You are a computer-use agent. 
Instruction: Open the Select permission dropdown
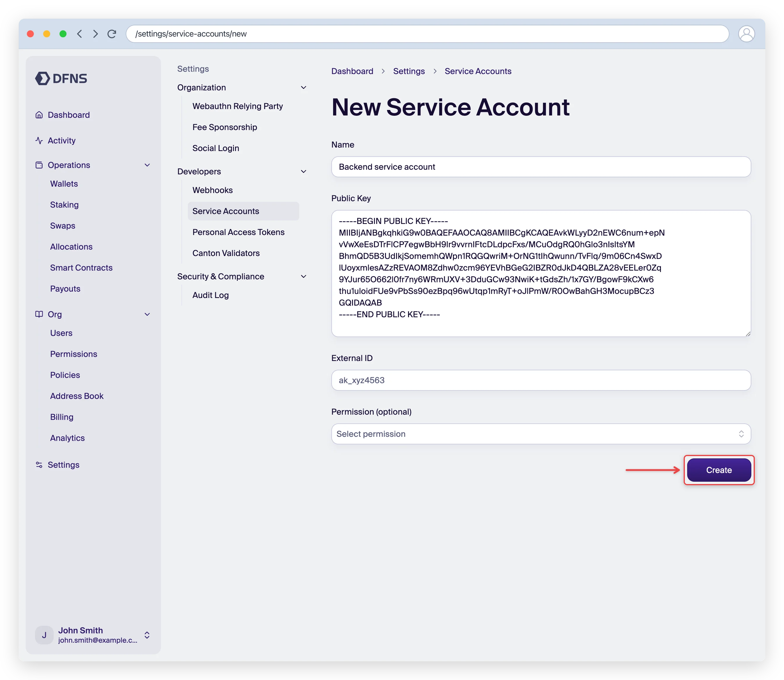541,434
